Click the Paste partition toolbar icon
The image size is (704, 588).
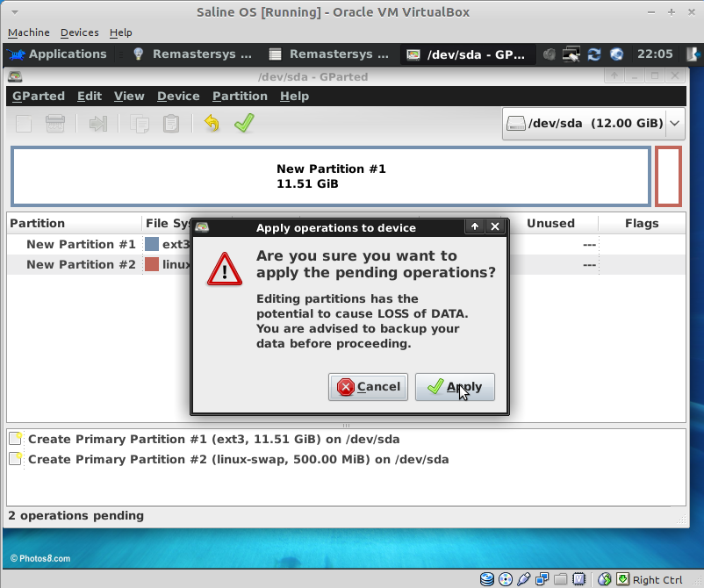click(170, 124)
